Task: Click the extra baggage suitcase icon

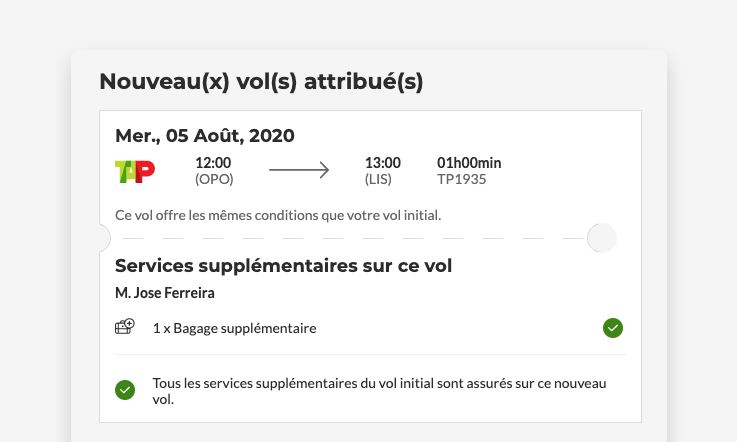Action: coord(125,327)
